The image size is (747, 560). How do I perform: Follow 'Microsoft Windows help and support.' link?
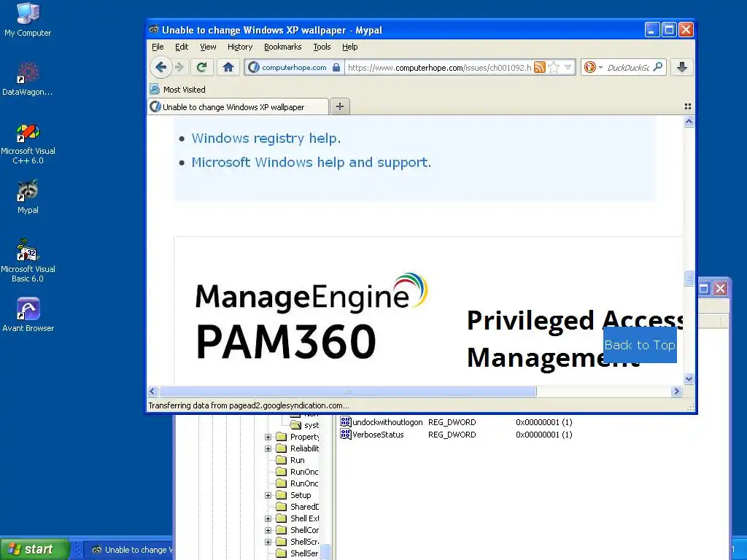pos(311,163)
